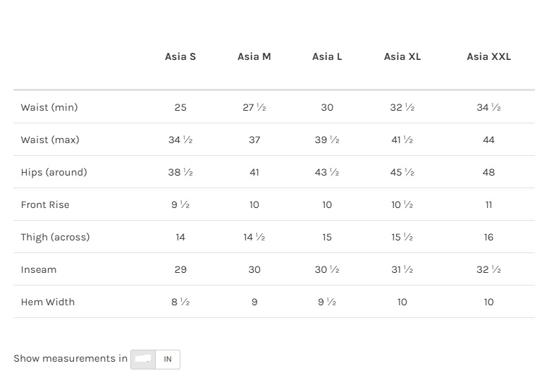Choose the Asia XXL column header

tap(488, 56)
